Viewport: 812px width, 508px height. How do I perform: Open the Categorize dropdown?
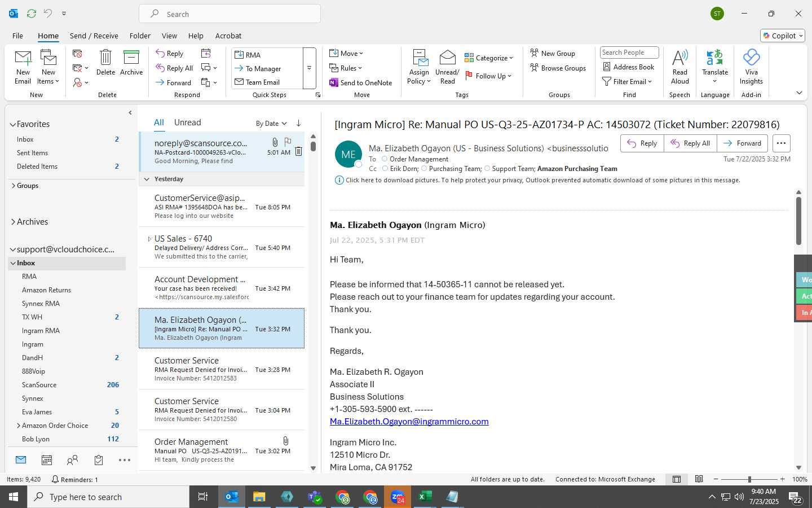pos(489,58)
